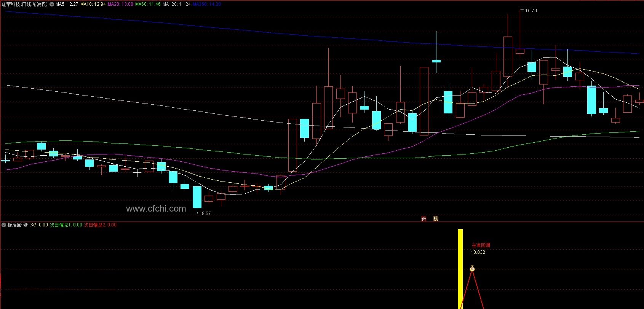644x309 pixels.
Task: Click the 15.79 high price label
Action: click(531, 11)
